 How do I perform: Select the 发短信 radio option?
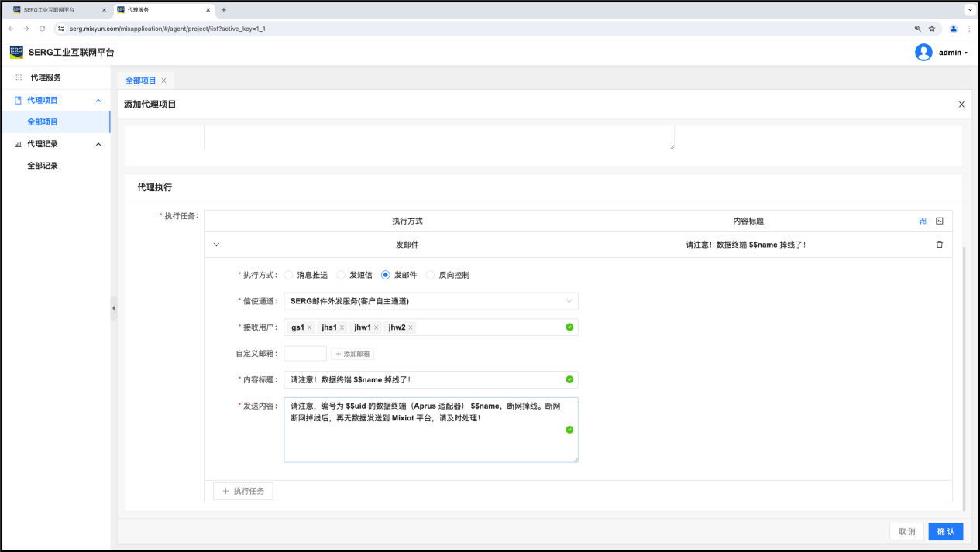click(341, 275)
